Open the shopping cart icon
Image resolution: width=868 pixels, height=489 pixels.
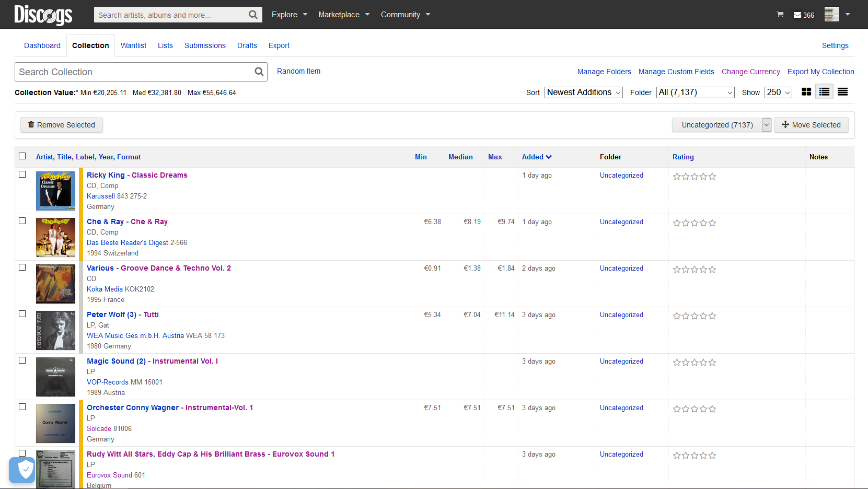coord(780,15)
